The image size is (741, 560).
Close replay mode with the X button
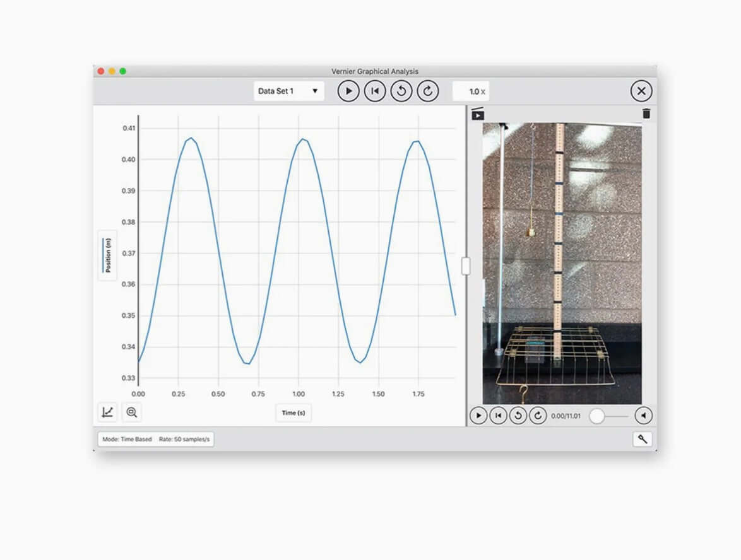[x=641, y=91]
